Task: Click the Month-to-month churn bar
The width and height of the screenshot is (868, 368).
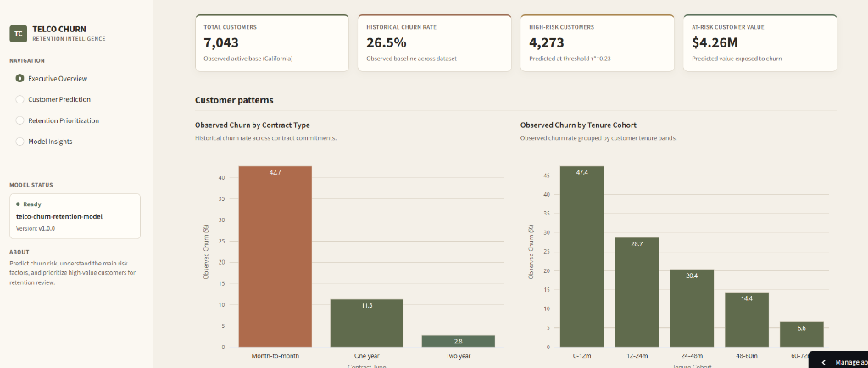Action: (x=275, y=257)
